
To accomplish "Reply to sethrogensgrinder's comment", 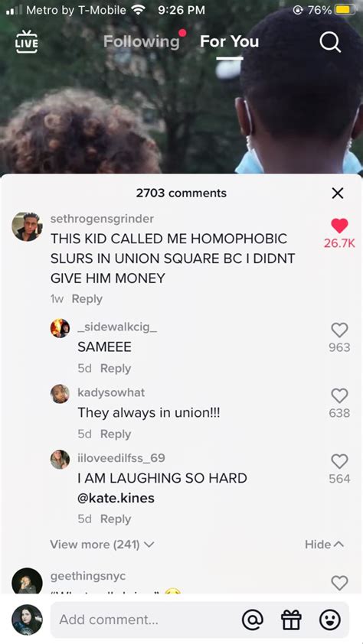I will click(87, 299).
